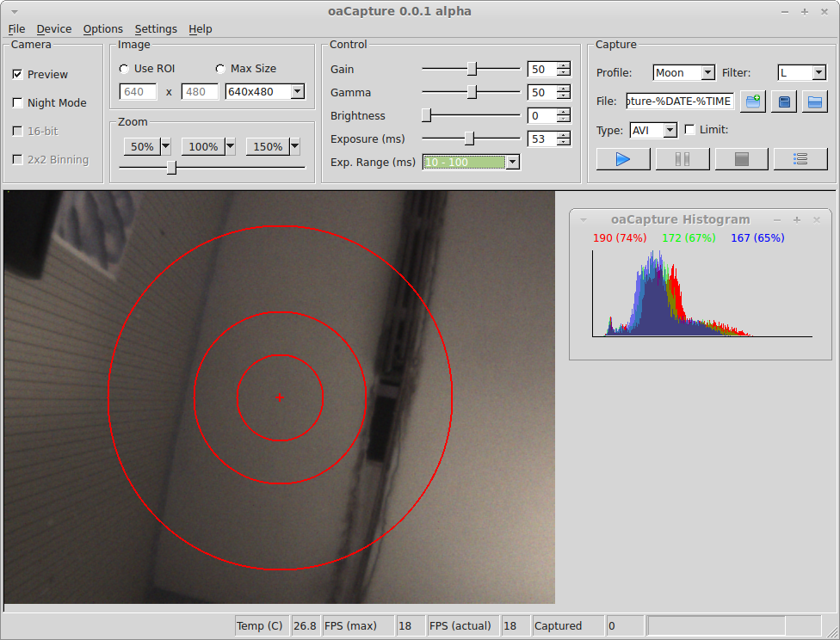The height and width of the screenshot is (640, 840).
Task: Click the green histogram value 172 (67%)
Action: [689, 237]
